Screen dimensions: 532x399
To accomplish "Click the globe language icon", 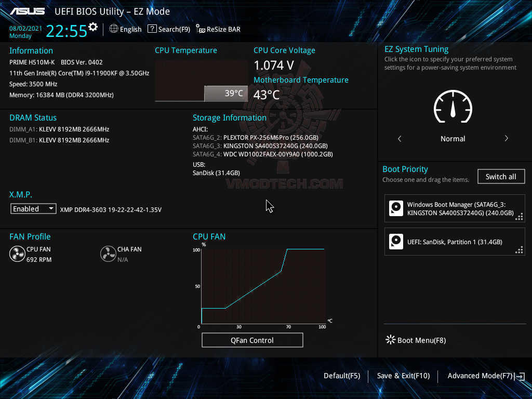I will click(114, 29).
